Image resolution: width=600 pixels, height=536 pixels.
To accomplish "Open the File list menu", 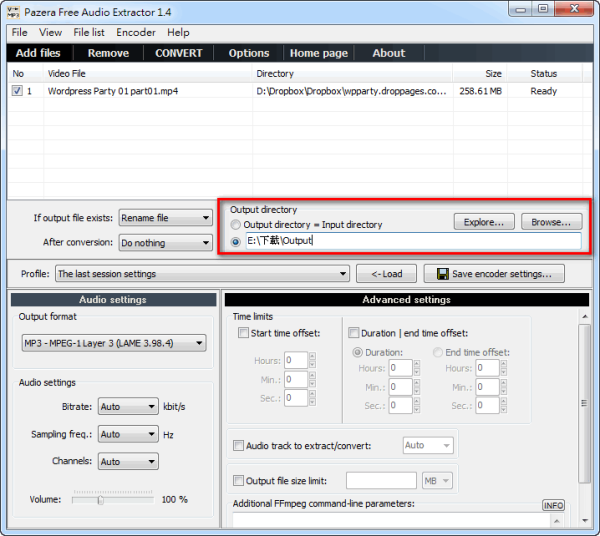I will tap(89, 32).
